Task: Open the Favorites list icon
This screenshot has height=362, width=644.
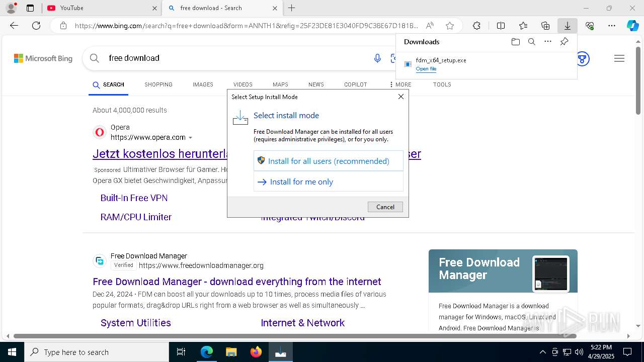Action: coord(523,26)
